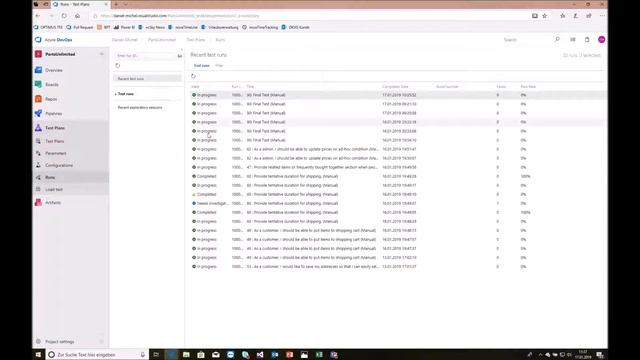Click the Windows taskbar search box
This screenshot has width=640, height=360.
pyautogui.click(x=97, y=355)
